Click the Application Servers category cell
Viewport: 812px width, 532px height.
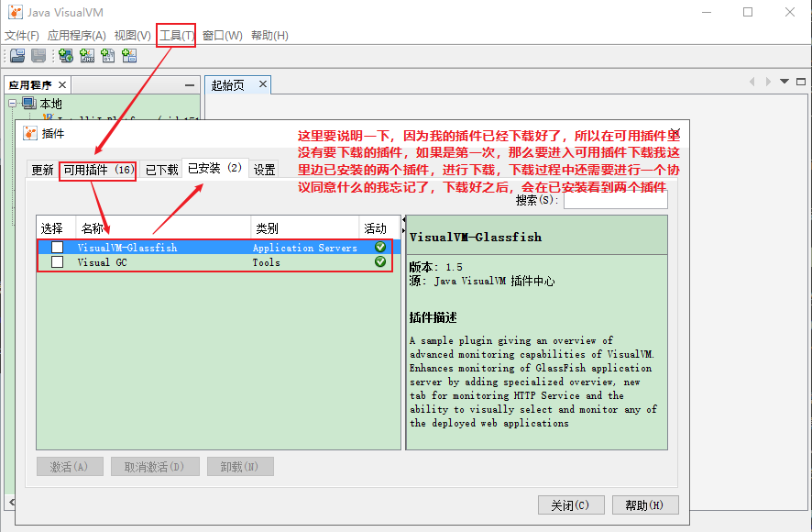click(x=304, y=248)
